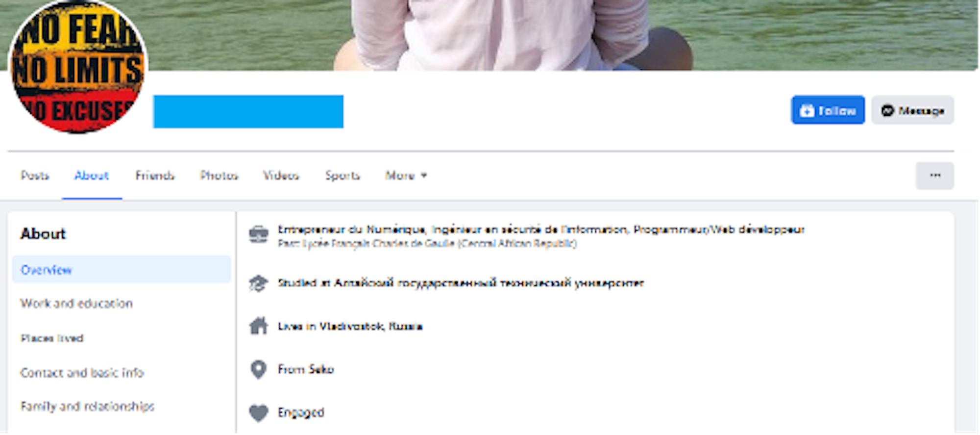The width and height of the screenshot is (980, 435).
Task: Select Work and education in About sidebar
Action: coord(76,304)
